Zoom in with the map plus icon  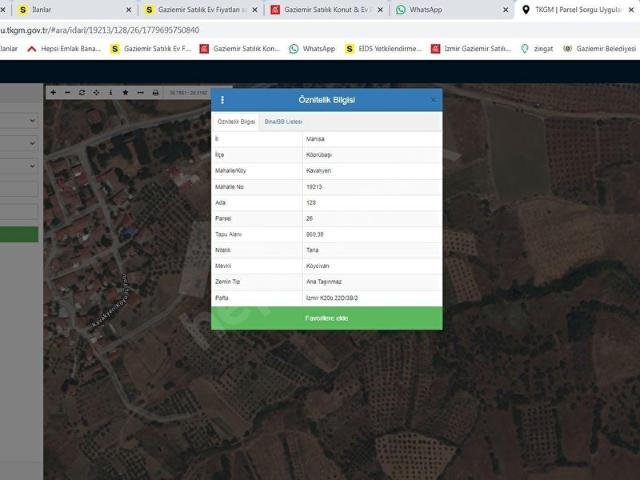[x=53, y=93]
